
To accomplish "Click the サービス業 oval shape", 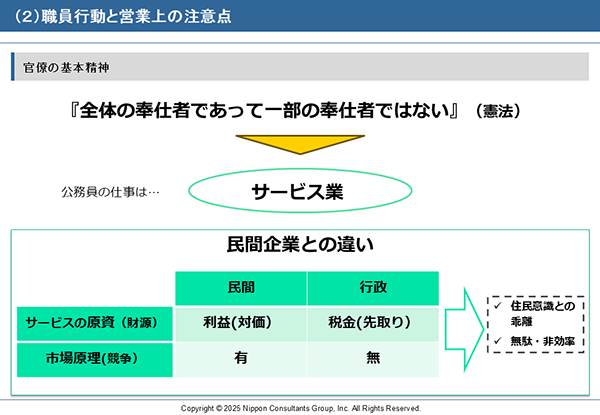I will (x=300, y=191).
